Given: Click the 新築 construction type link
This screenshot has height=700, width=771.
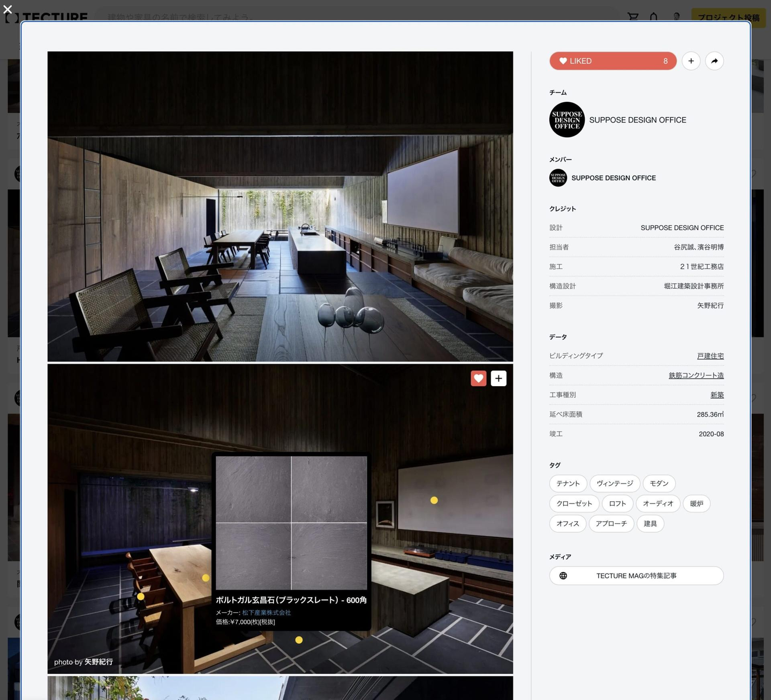Looking at the screenshot, I should [x=717, y=395].
